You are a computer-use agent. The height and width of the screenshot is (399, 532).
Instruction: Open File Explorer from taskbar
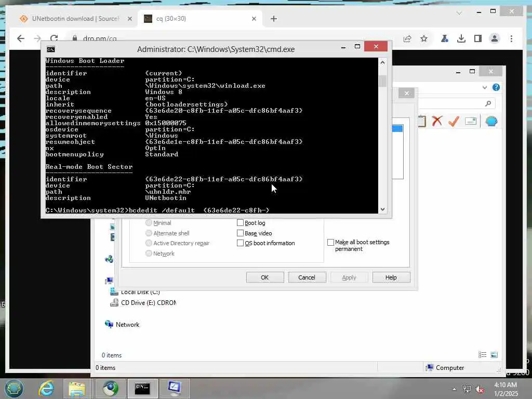[x=77, y=389]
